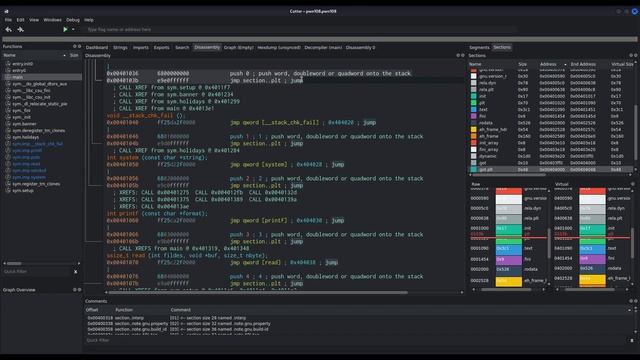Switch to the Hexdump (unsynced) tab
The height and width of the screenshot is (360, 640).
pos(279,47)
